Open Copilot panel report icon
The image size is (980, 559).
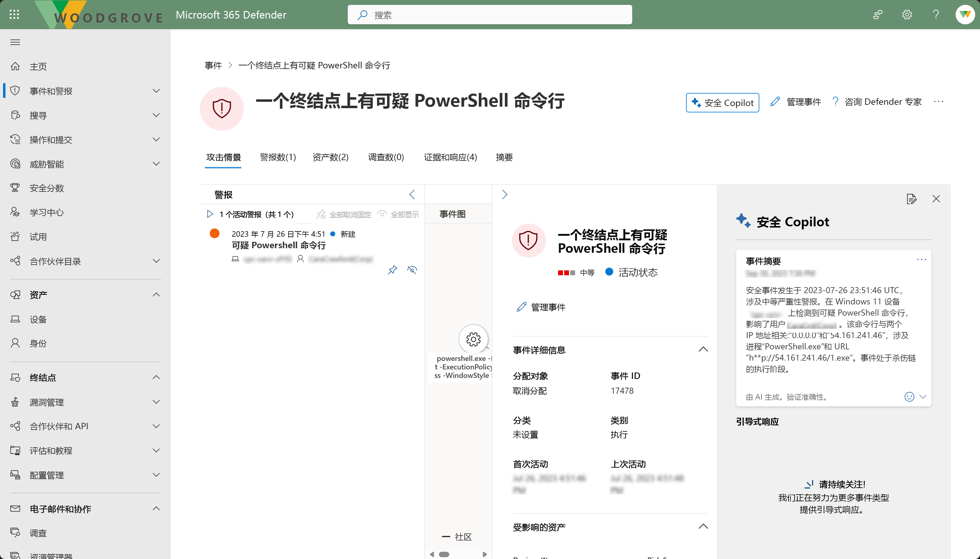point(912,199)
